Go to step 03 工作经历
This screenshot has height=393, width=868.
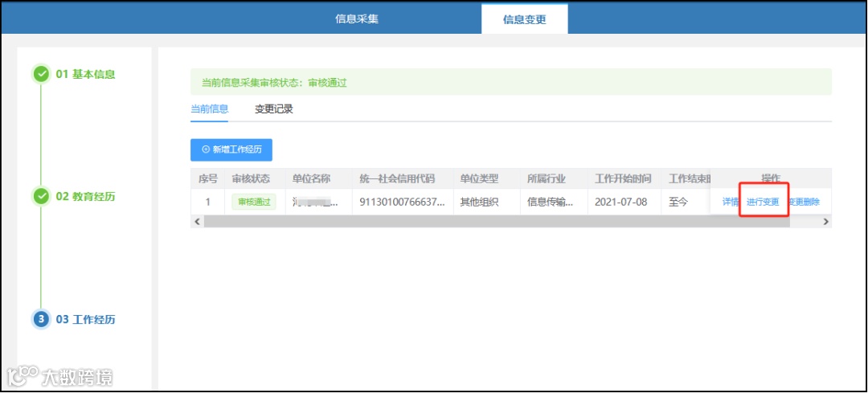(x=85, y=319)
